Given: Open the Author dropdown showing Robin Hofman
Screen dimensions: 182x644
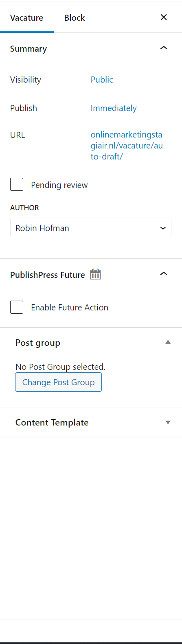Looking at the screenshot, I should click(91, 227).
